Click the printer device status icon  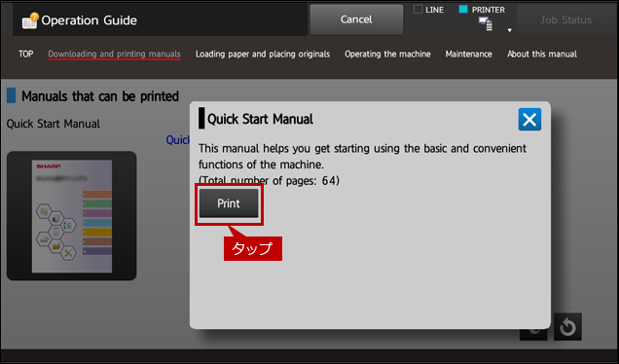(486, 24)
